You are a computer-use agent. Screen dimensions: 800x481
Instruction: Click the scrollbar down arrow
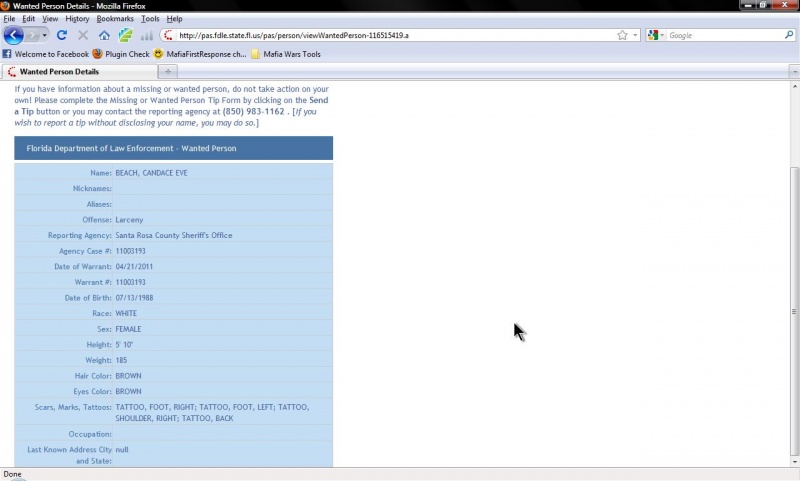794,462
